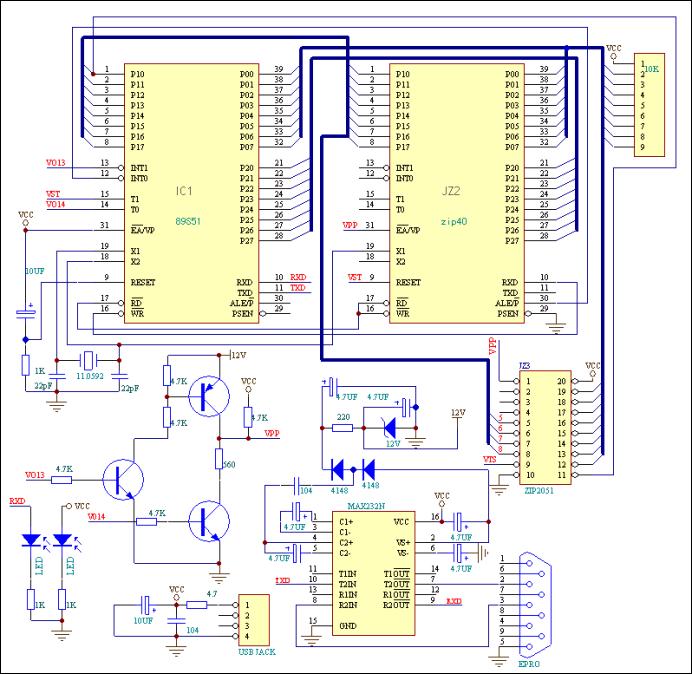Click the PSEN pin name on IC1
The height and width of the screenshot is (674, 692).
(243, 313)
